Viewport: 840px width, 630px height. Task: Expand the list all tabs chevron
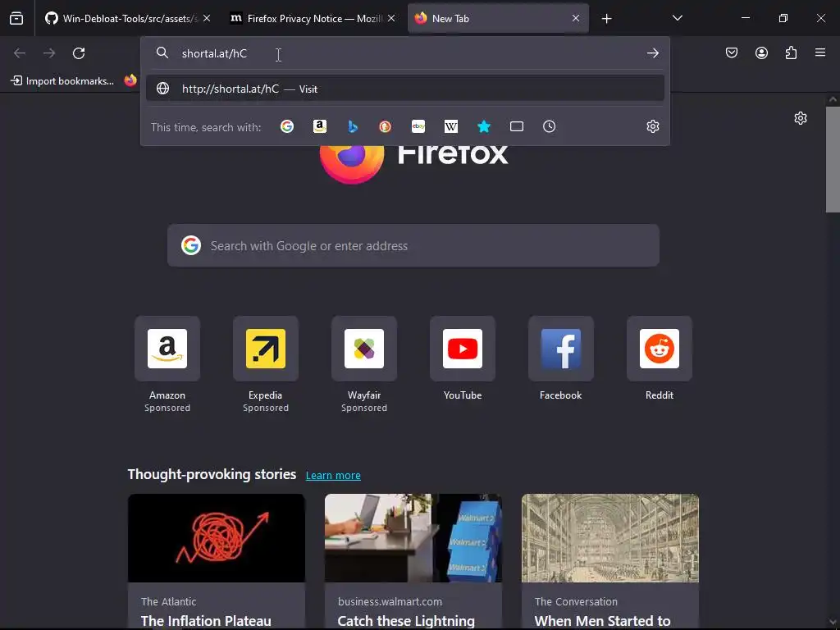(x=677, y=19)
